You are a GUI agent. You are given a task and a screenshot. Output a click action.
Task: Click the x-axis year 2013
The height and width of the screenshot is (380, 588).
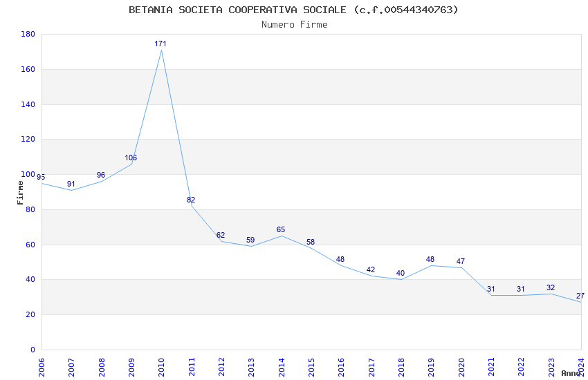click(251, 368)
